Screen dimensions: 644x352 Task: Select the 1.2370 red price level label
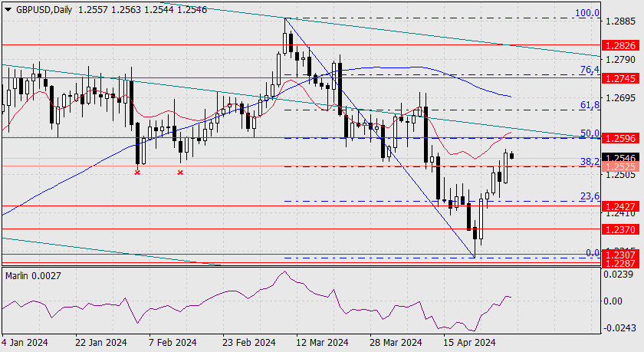click(620, 229)
